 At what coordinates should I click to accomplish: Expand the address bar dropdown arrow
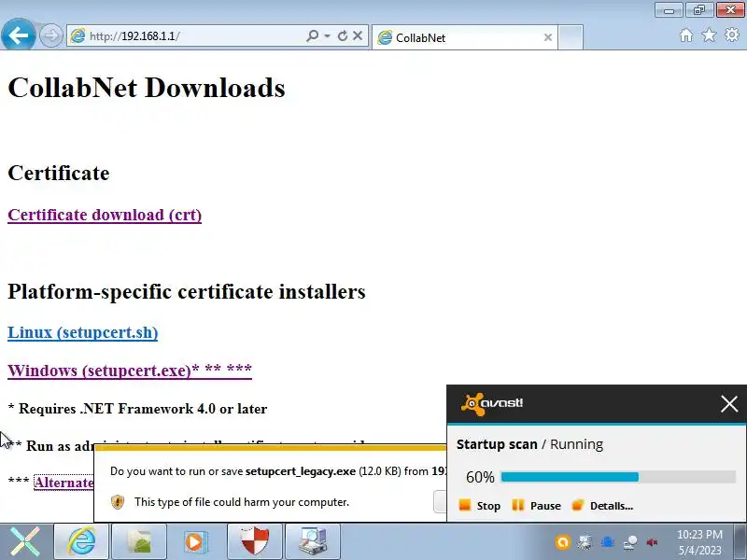click(x=328, y=35)
